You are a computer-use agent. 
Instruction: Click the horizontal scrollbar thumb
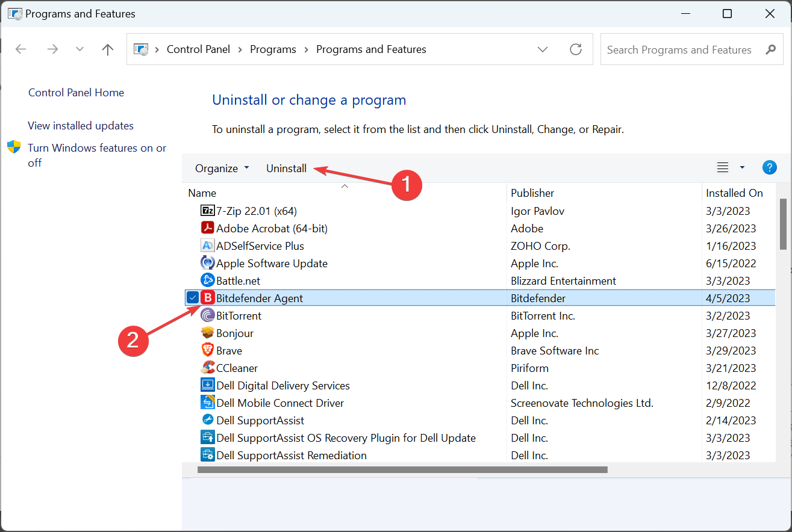402,469
